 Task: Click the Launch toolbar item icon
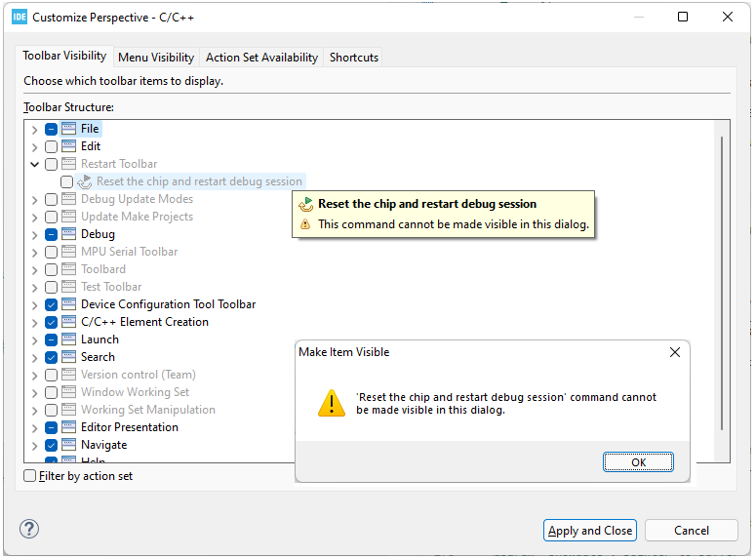tap(68, 339)
